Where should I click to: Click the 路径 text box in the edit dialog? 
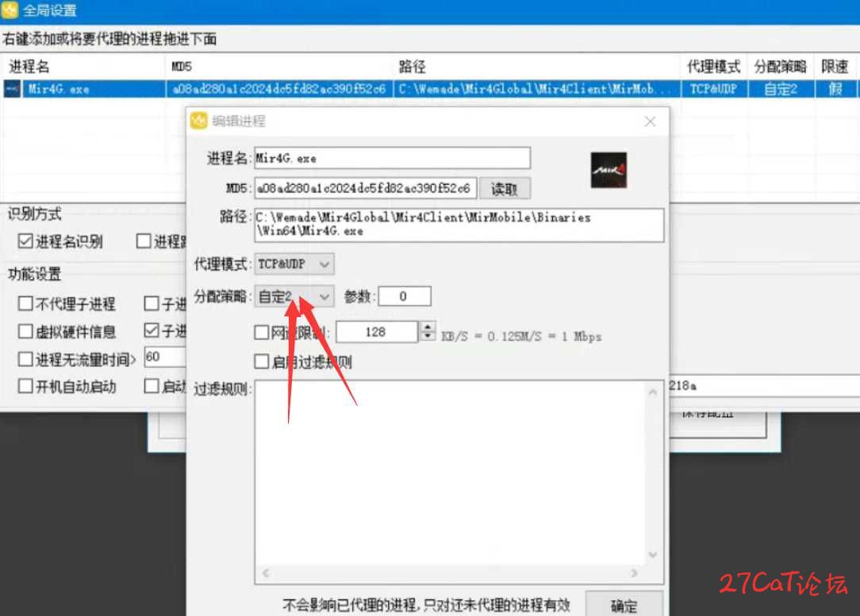tap(459, 224)
